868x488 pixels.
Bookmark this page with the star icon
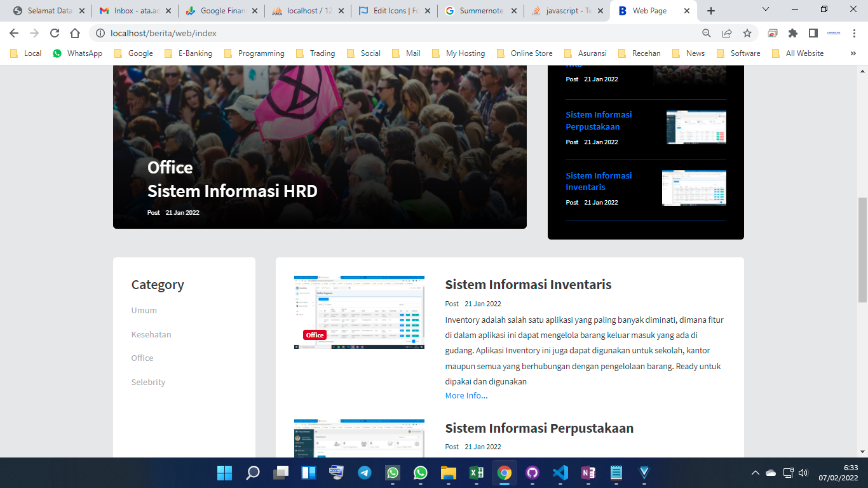click(747, 33)
